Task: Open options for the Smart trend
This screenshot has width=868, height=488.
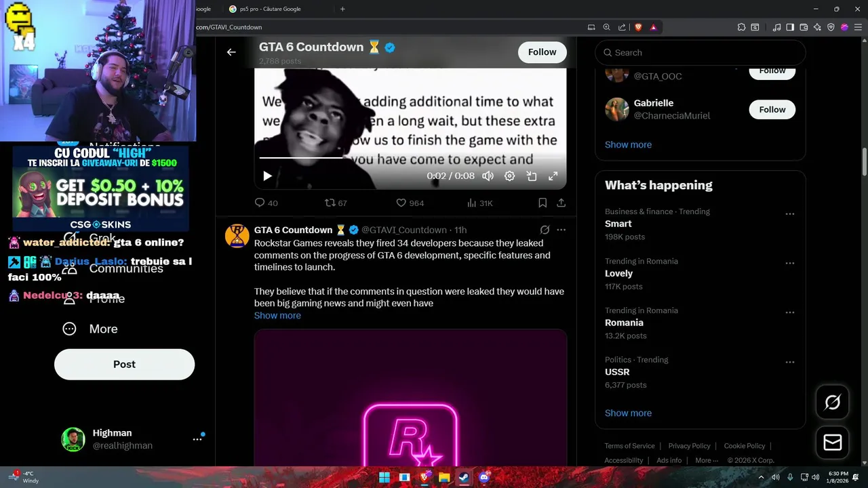Action: click(789, 214)
